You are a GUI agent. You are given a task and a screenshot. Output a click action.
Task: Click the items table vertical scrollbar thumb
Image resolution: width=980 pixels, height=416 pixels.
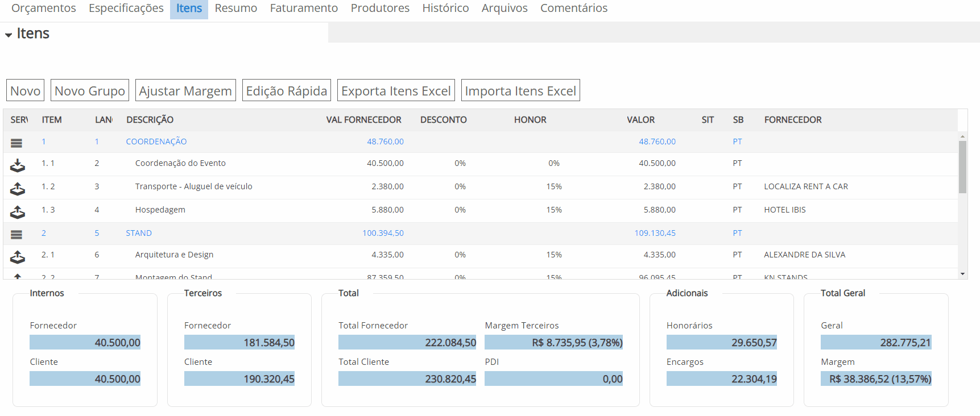tap(962, 167)
